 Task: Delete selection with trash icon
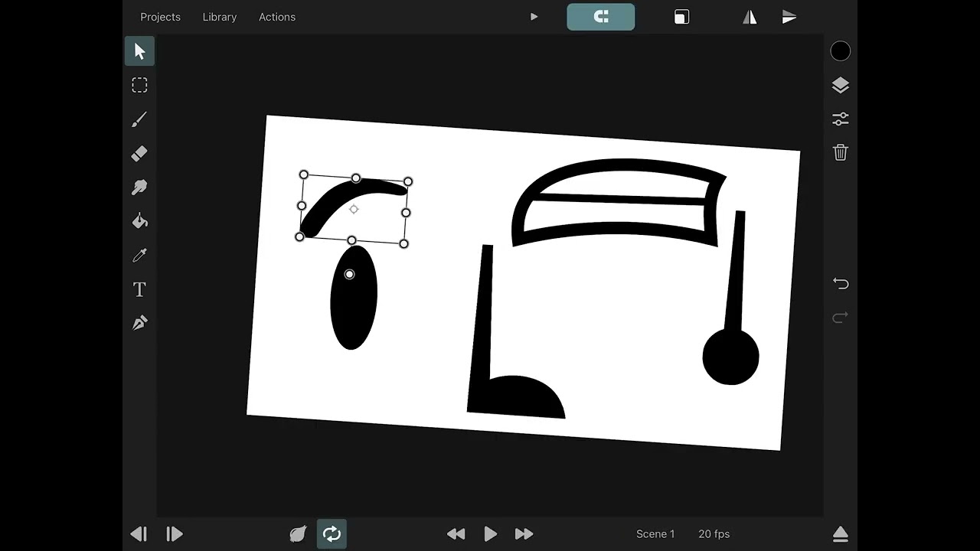841,152
